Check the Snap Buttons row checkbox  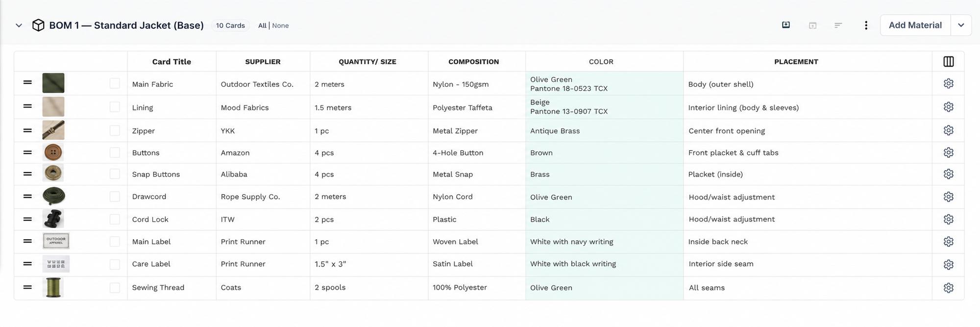[x=115, y=174]
